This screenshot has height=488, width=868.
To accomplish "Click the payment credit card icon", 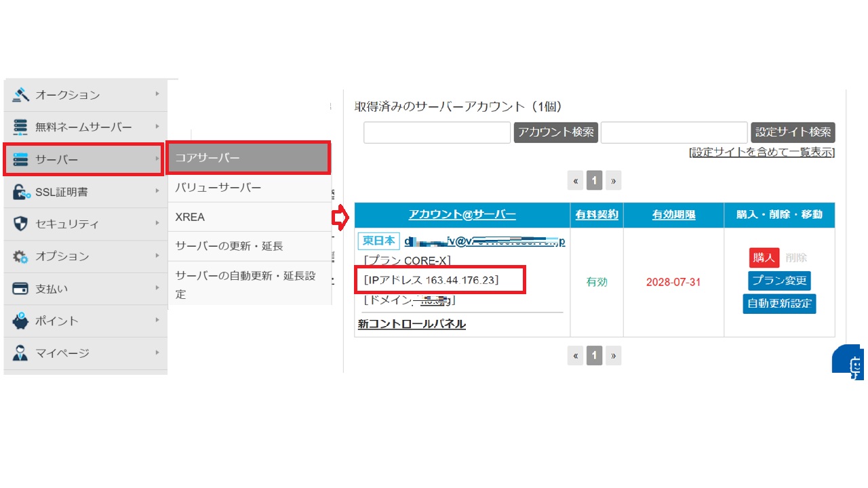I will click(x=20, y=289).
